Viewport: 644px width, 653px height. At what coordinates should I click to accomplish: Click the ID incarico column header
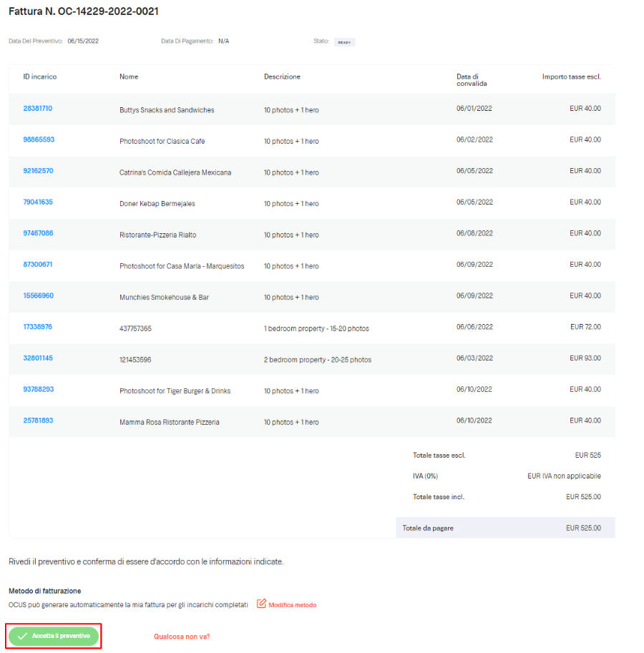[x=40, y=77]
